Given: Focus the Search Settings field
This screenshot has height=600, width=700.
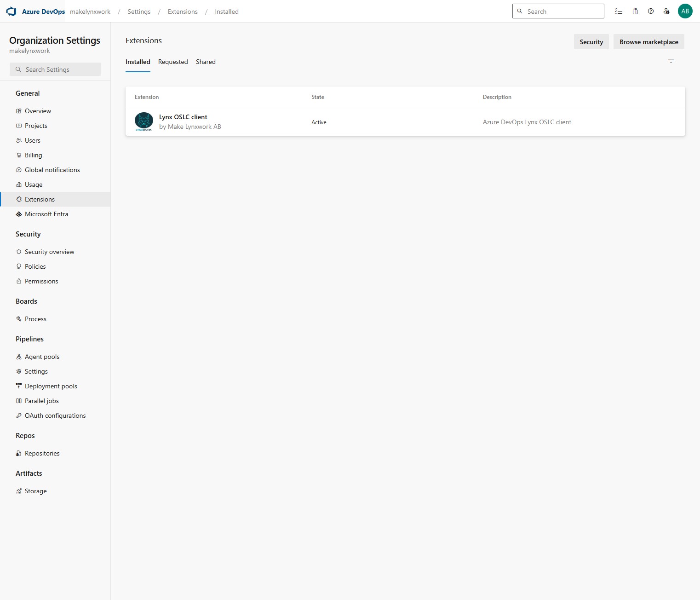Looking at the screenshot, I should click(x=55, y=69).
